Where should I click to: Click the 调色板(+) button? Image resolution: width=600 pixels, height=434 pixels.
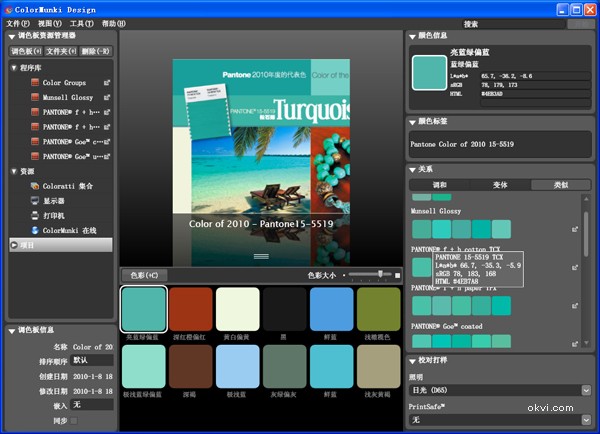(x=26, y=51)
